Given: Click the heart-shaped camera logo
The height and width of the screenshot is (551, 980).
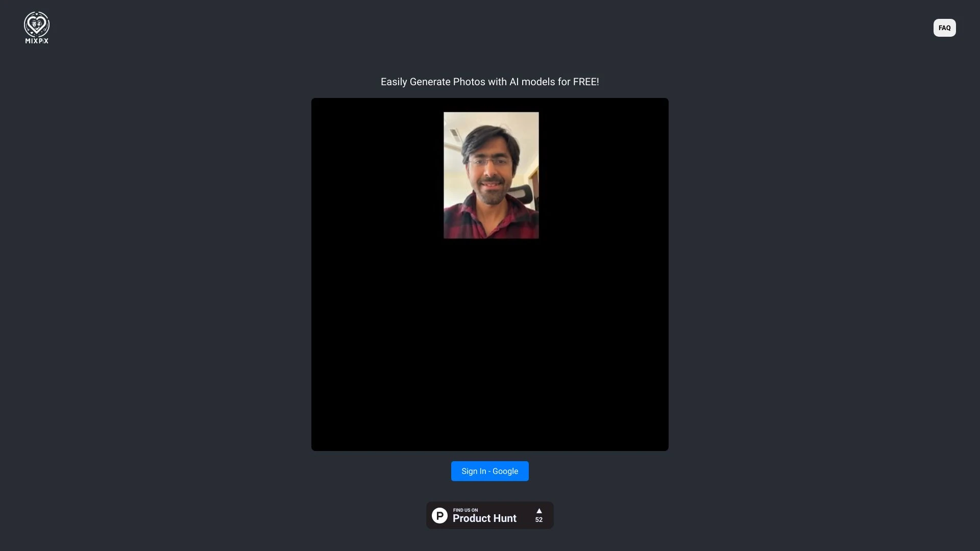Looking at the screenshot, I should [x=36, y=24].
